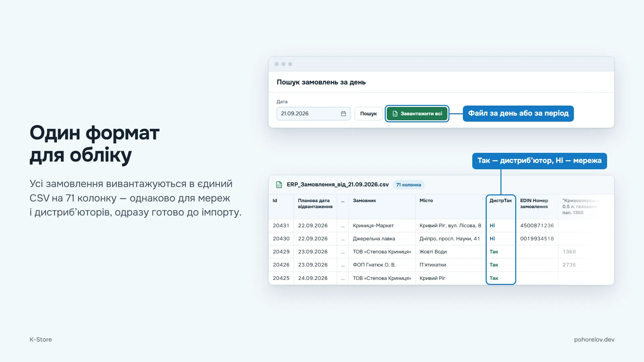Open the calendar picker icon in date field
The width and height of the screenshot is (644, 362).
pyautogui.click(x=343, y=114)
